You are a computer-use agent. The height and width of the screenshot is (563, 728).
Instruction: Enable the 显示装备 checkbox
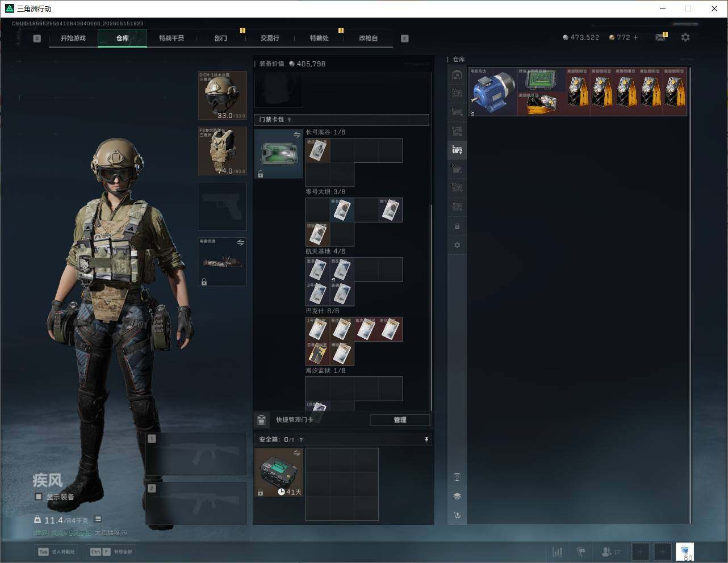[39, 497]
